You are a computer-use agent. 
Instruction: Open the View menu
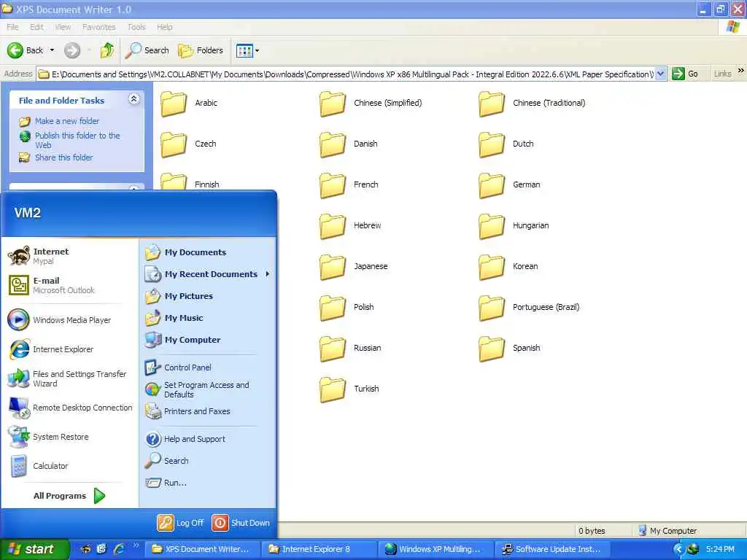coord(63,27)
